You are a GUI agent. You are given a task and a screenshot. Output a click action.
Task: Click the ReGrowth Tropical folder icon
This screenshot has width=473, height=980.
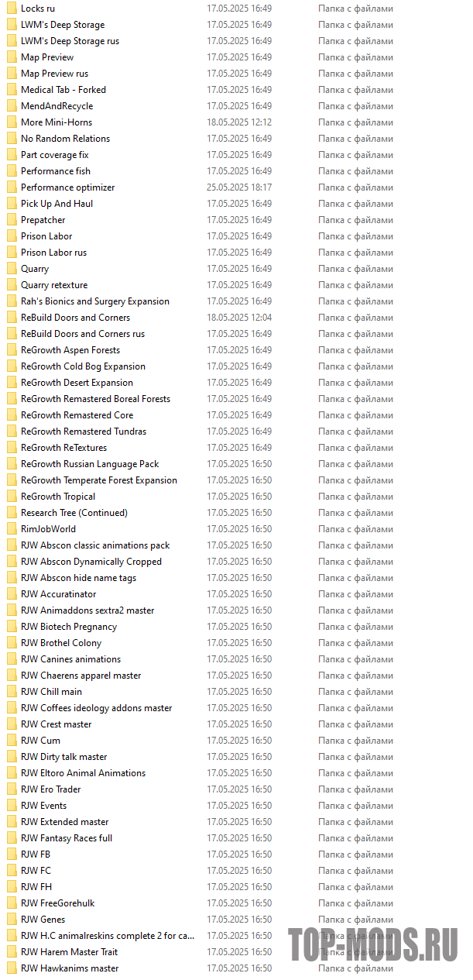point(11,497)
